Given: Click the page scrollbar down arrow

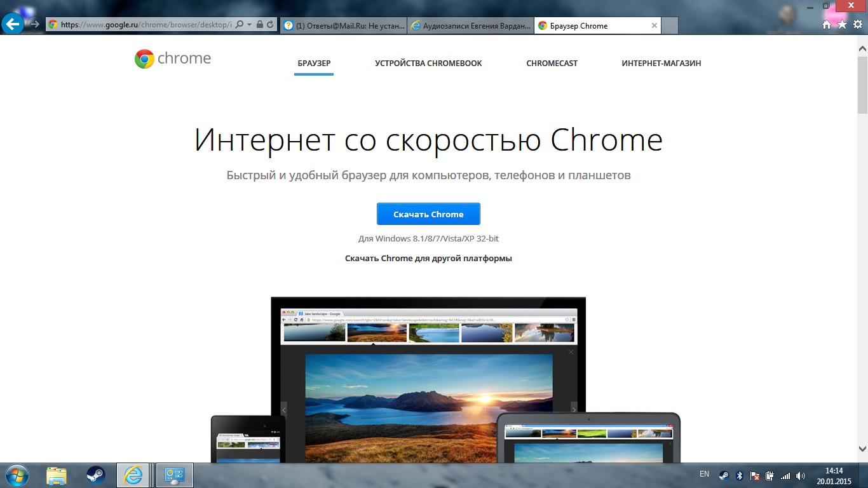Looking at the screenshot, I should click(x=862, y=449).
